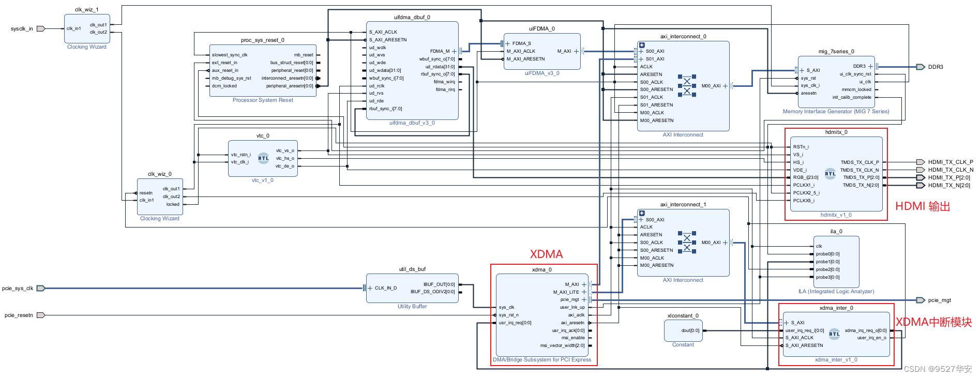Select TMDS_TX_CLK_P pin on hdmitx_0
The height and width of the screenshot is (378, 980).
[x=860, y=162]
